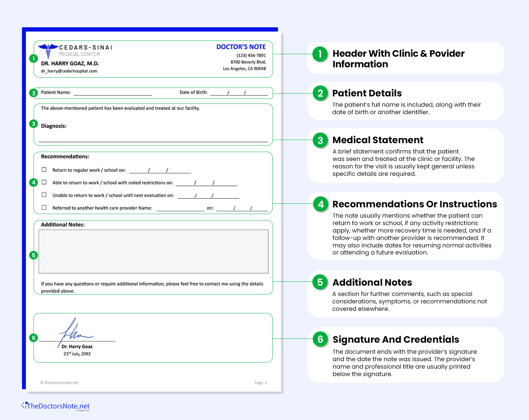Click the TheDoctorsNote.net puzzle logo icon
The height and width of the screenshot is (420, 529).
tap(24, 405)
